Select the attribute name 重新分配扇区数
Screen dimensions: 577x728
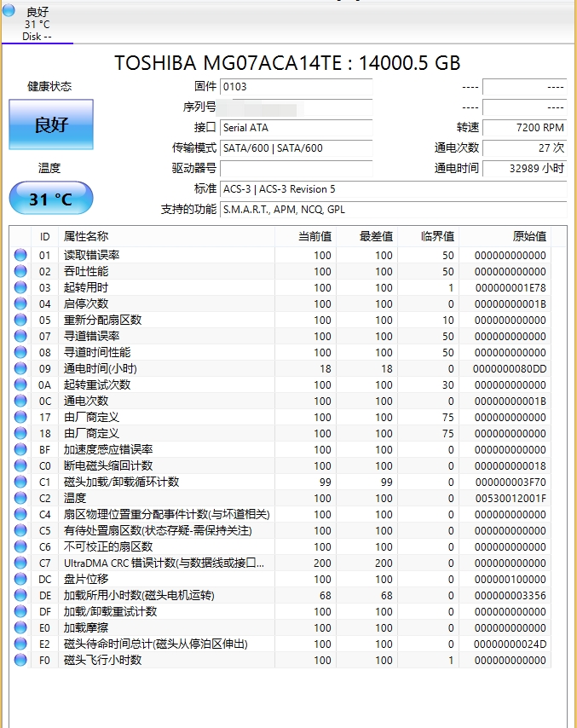(x=102, y=320)
